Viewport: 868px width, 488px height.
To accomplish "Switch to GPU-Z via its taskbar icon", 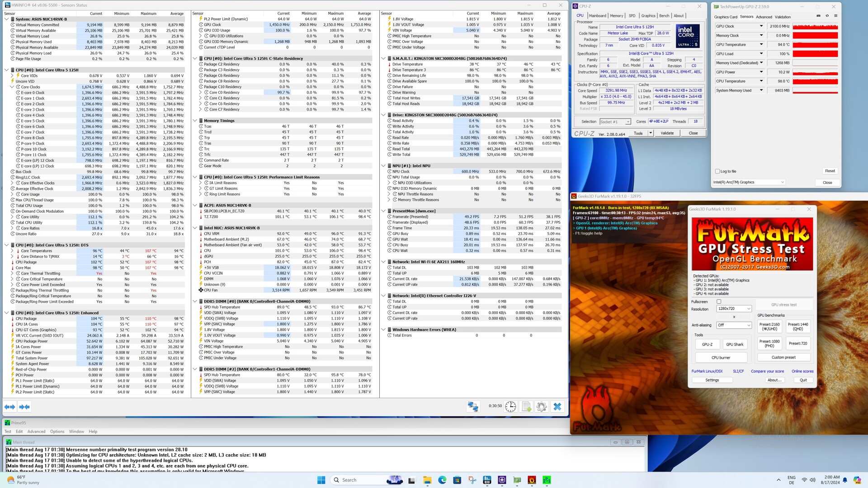I will click(517, 480).
